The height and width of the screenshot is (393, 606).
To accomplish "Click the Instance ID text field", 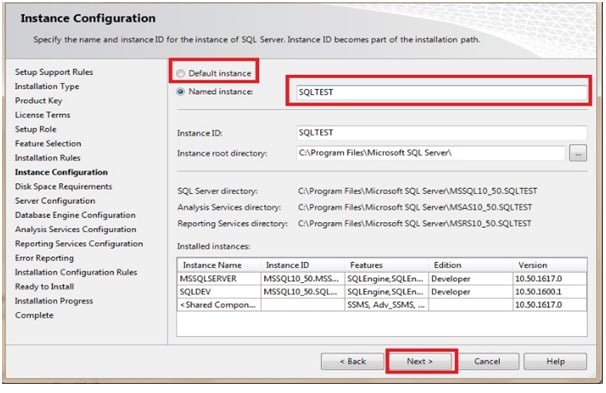I will (441, 133).
